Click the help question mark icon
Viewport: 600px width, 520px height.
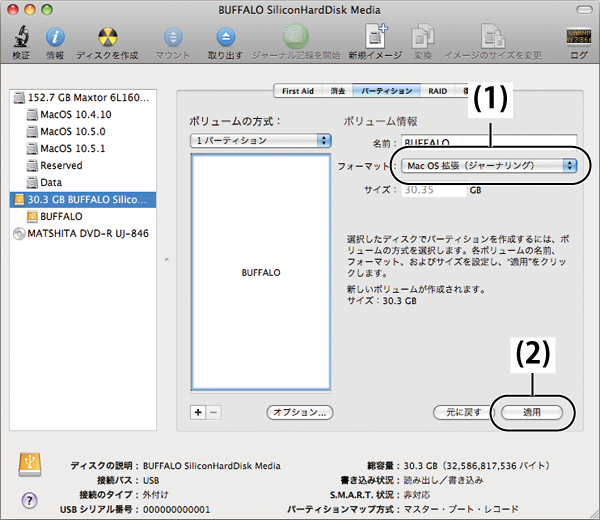pyautogui.click(x=29, y=500)
